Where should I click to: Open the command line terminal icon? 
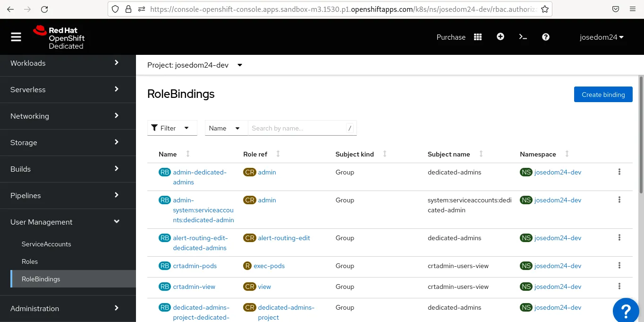[x=523, y=37]
